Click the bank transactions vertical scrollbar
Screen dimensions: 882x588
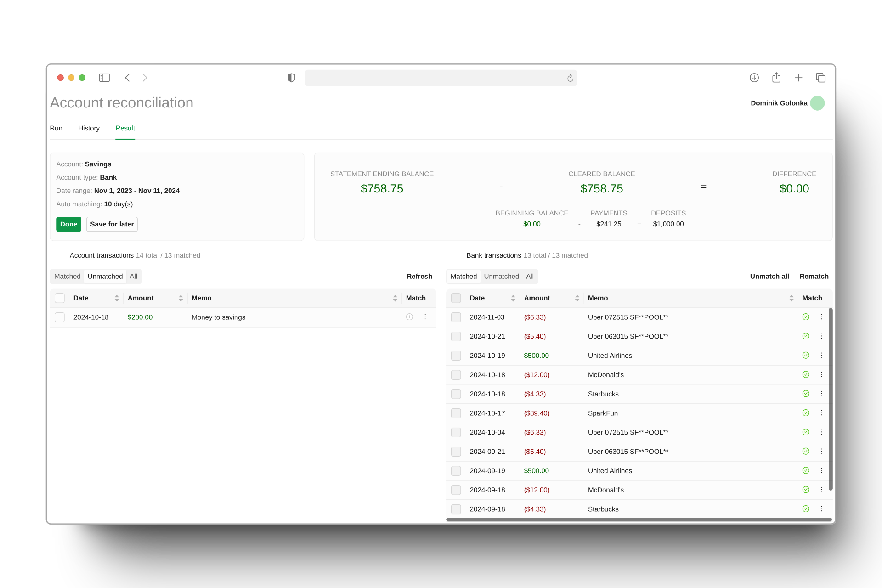[x=831, y=400]
